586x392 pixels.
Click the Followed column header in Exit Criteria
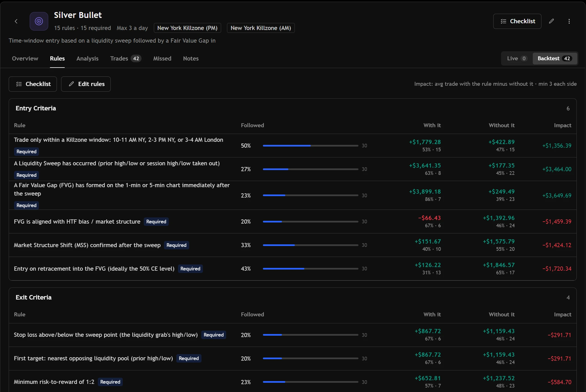[253, 314]
